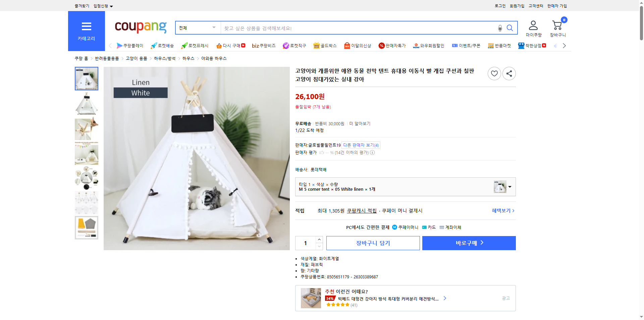The width and height of the screenshot is (644, 320).
Task: Toggle the wishlist heart on the product
Action: coord(494,73)
